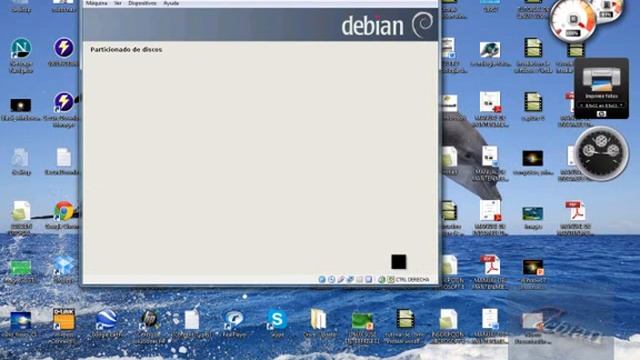Open the Dropbox blue box desktop shortcut
Screen dimensions: 640x360
(x=64, y=266)
